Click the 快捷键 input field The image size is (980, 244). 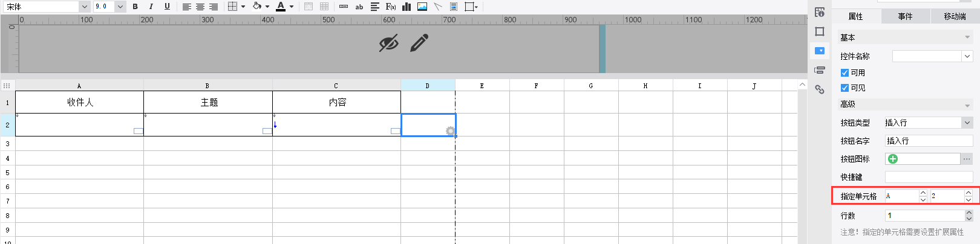coord(929,177)
